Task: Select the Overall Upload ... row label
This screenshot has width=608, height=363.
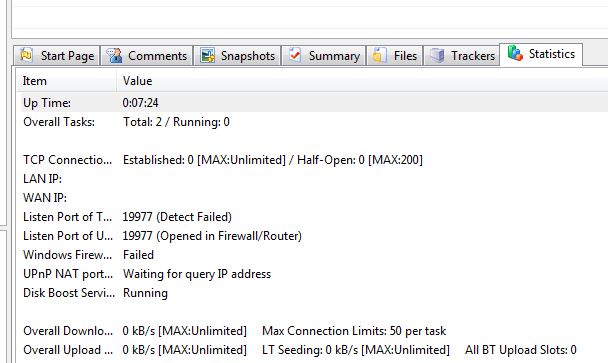Action: (x=68, y=350)
